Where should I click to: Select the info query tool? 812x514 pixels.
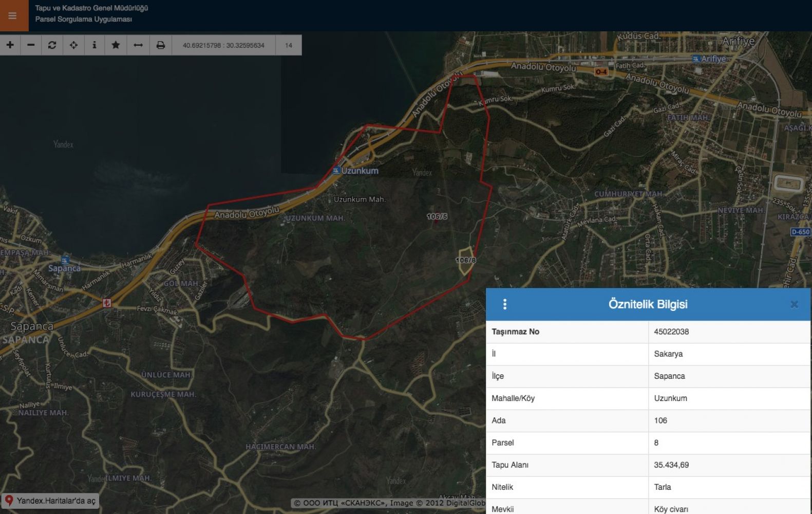tap(95, 45)
